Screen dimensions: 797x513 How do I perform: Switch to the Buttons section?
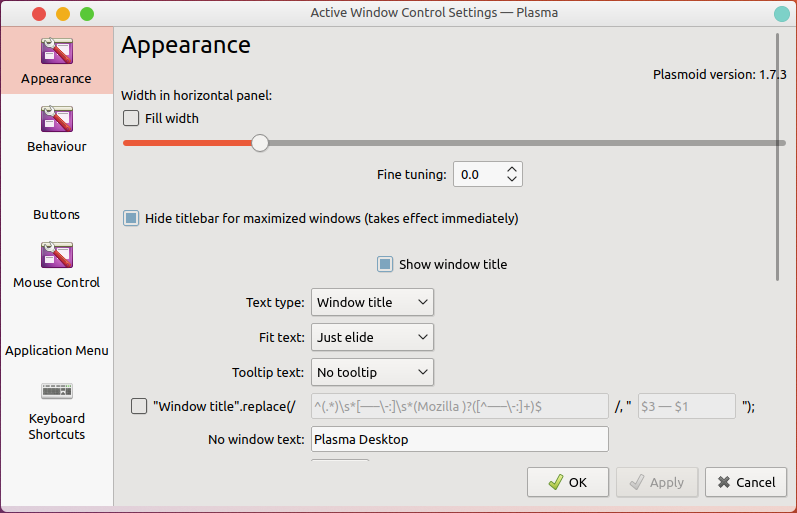(x=56, y=214)
